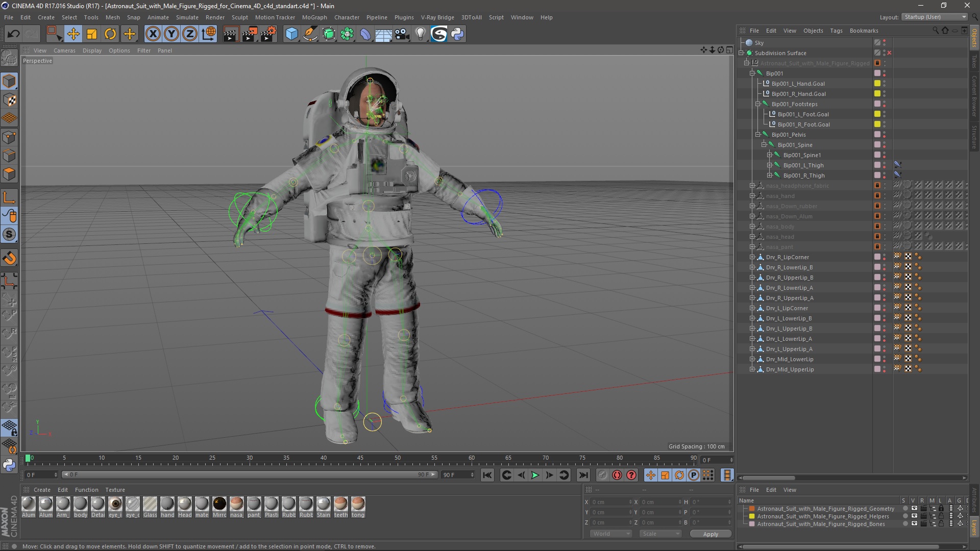The height and width of the screenshot is (551, 980).
Task: Toggle Subdivision Surface enable red cross
Action: click(889, 53)
